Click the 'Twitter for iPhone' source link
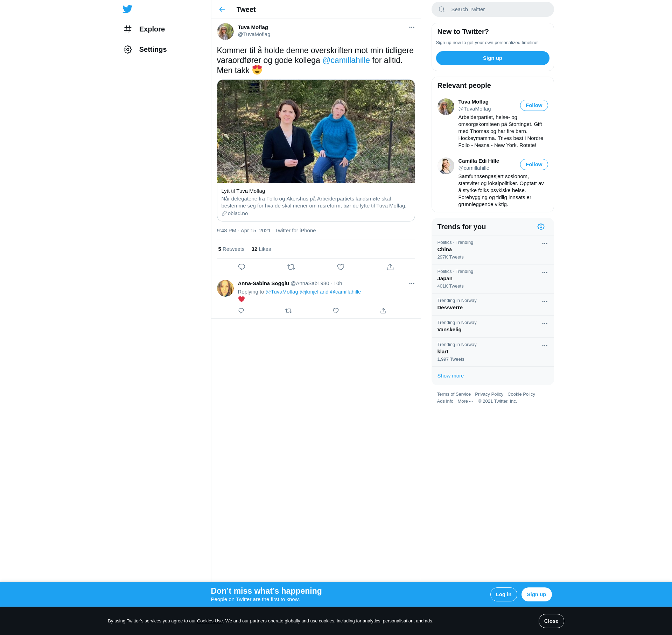 (x=295, y=231)
